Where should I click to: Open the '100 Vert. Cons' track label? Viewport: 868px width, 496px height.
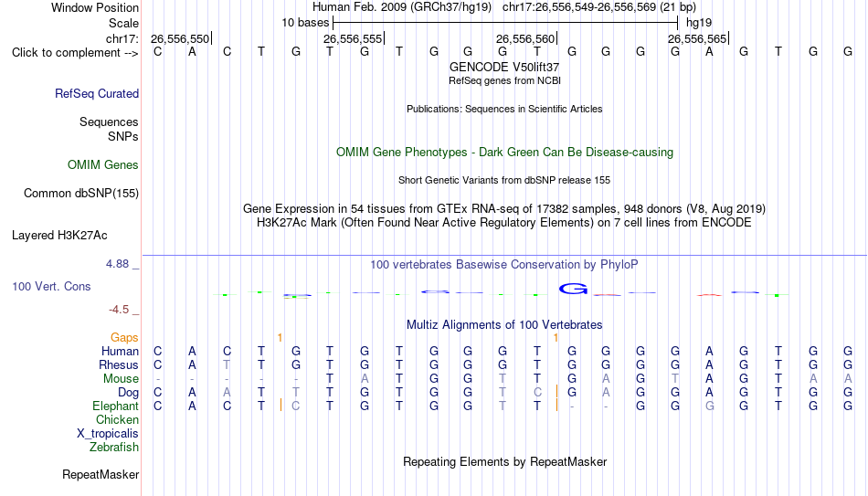(51, 286)
